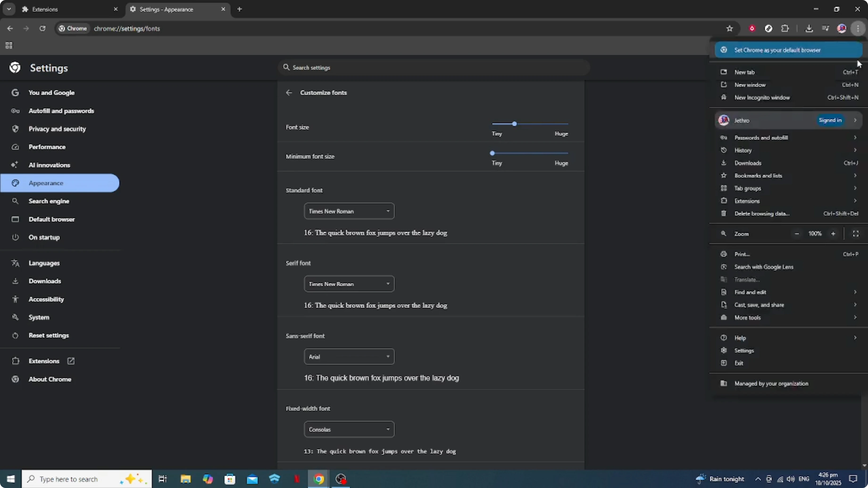Enter fullscreen from the Zoom menu row
Screen dimensions: 868x488
pyautogui.click(x=856, y=233)
